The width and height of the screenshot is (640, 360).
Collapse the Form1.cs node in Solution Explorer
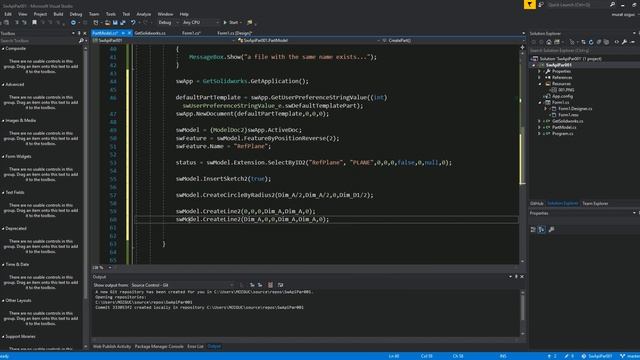[x=540, y=102]
